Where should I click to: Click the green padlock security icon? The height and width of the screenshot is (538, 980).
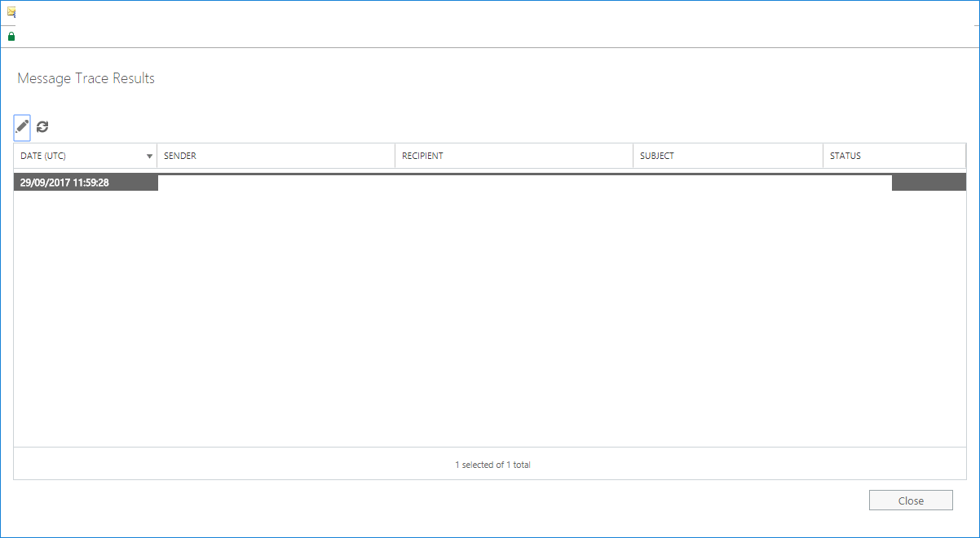(11, 37)
